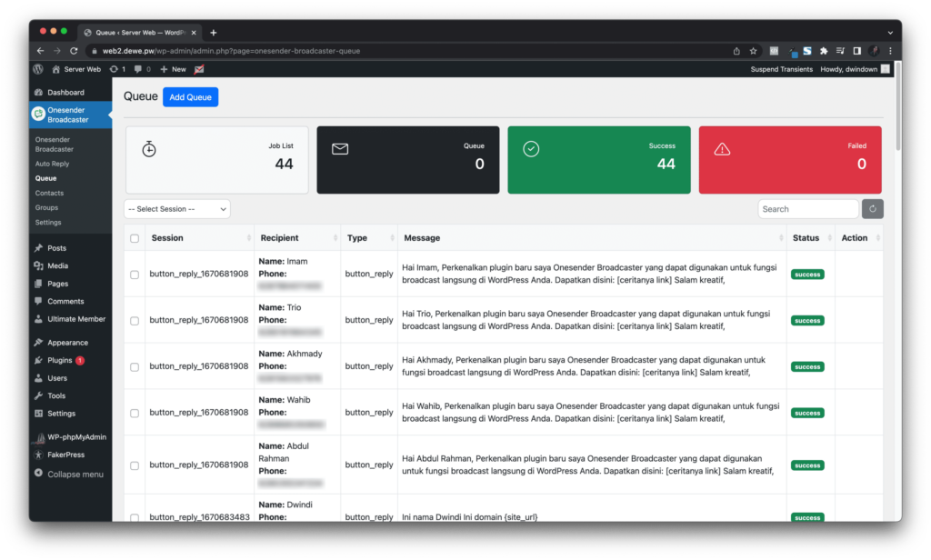The image size is (931, 560).
Task: Sort table by Recipient column
Action: click(336, 238)
